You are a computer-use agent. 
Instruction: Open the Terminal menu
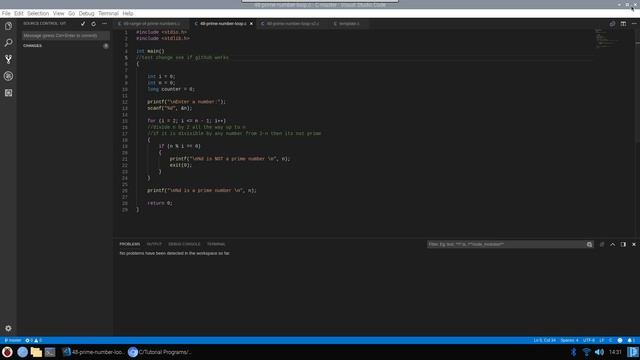(108, 13)
